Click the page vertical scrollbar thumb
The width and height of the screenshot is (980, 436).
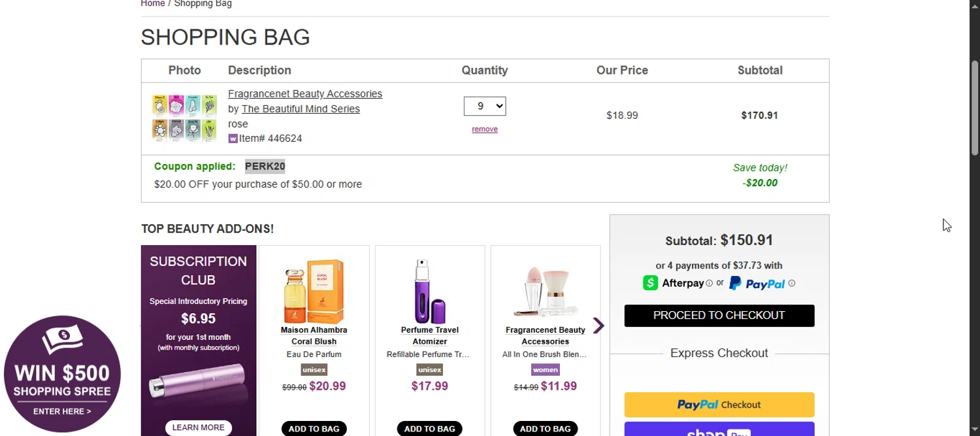click(975, 108)
